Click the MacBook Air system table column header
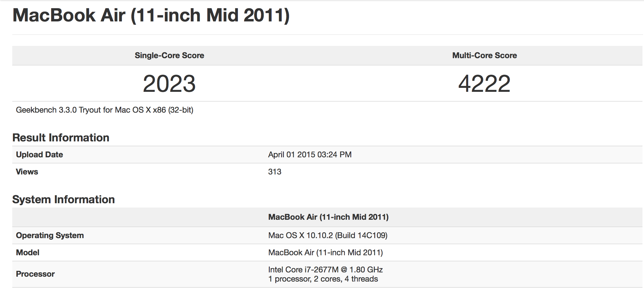 click(328, 217)
